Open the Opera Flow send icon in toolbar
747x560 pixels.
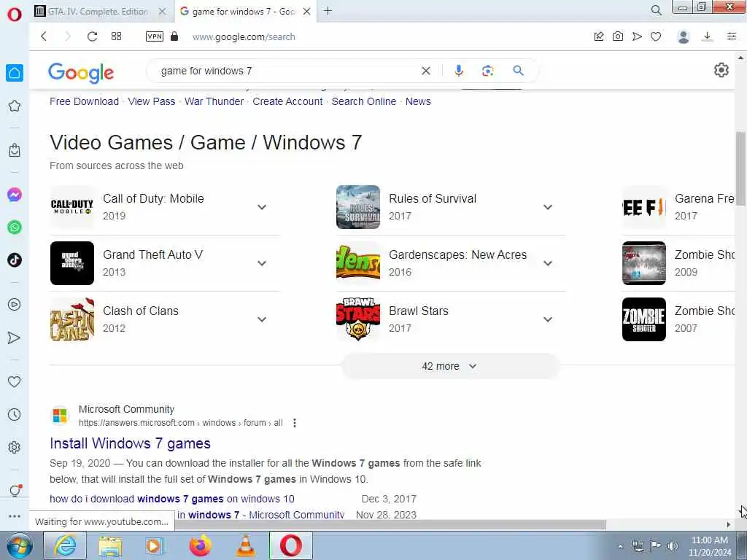[x=637, y=36]
